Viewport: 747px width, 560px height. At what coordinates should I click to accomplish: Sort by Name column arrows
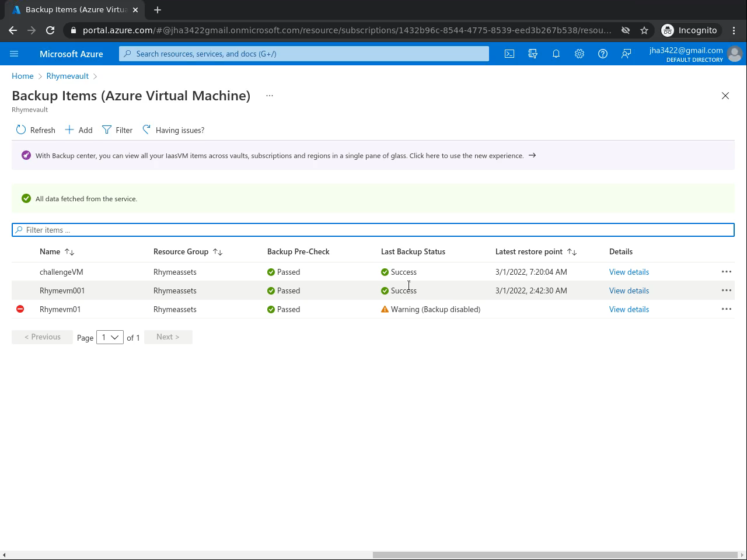click(x=69, y=252)
